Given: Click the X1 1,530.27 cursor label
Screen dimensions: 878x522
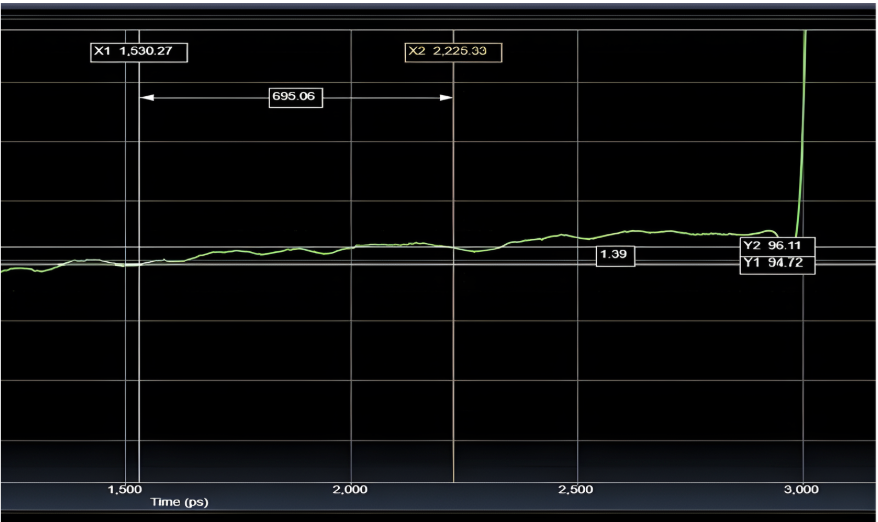Looking at the screenshot, I should point(137,51).
